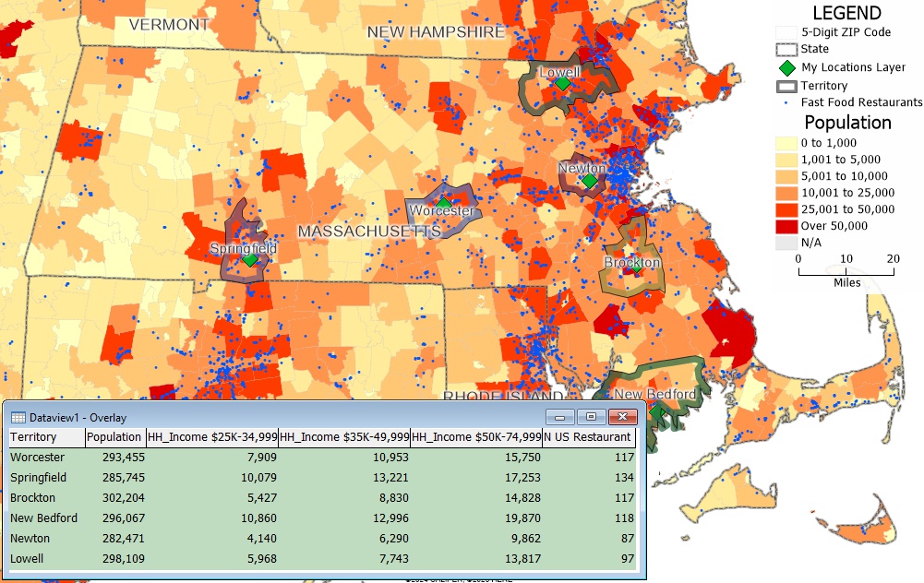Viewport: 924px width, 583px height.
Task: Click the '10,001 to 25,000' color swatch
Action: (x=786, y=192)
